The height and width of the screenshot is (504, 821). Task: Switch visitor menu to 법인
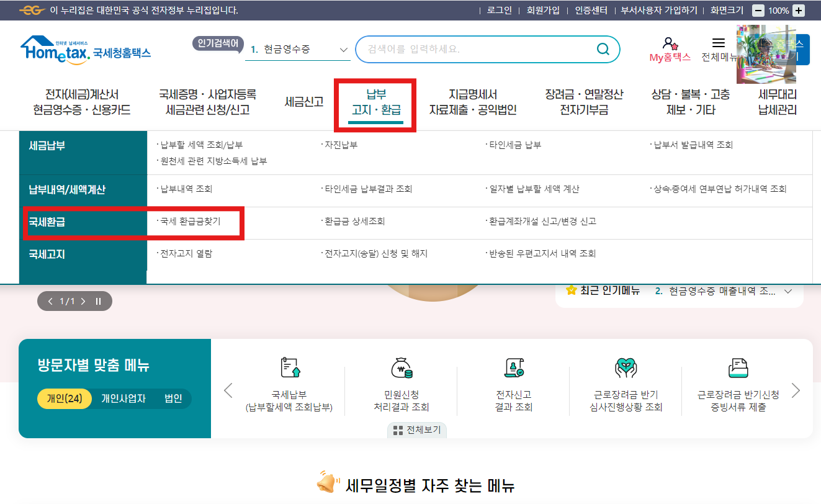click(x=174, y=399)
